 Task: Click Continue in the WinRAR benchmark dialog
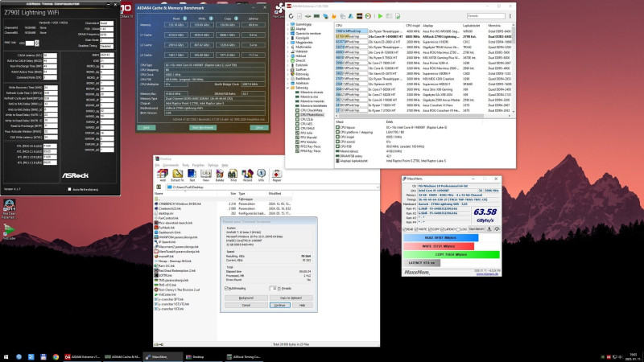[x=279, y=306]
